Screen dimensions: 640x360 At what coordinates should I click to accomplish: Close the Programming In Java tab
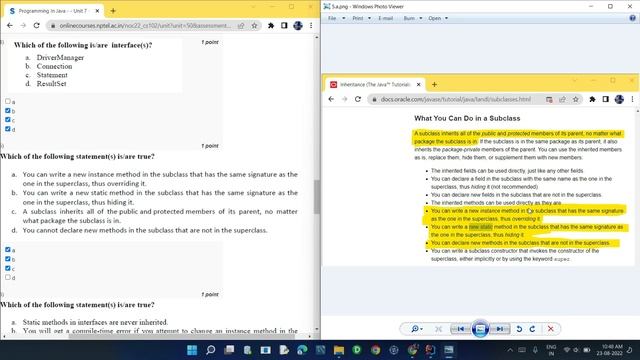click(x=97, y=11)
